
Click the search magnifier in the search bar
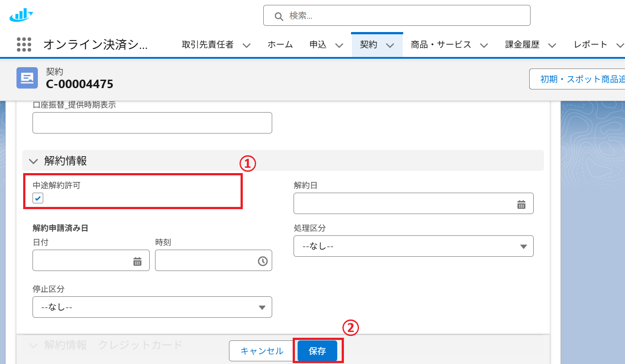pyautogui.click(x=279, y=16)
